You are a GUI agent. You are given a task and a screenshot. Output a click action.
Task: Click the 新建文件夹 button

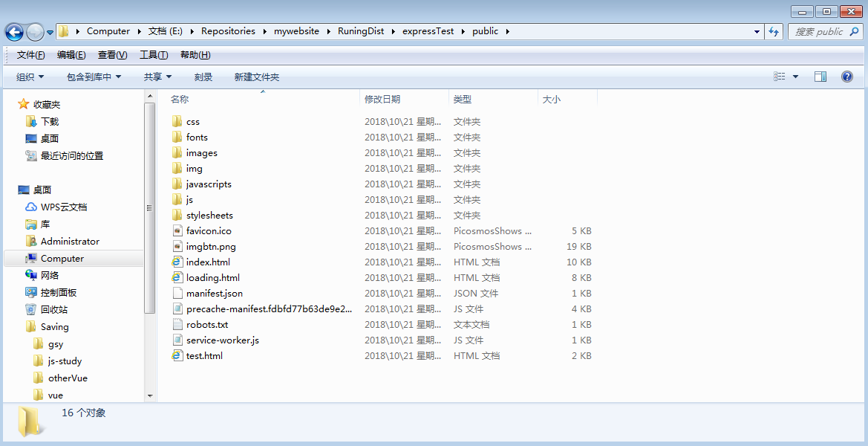pos(256,77)
